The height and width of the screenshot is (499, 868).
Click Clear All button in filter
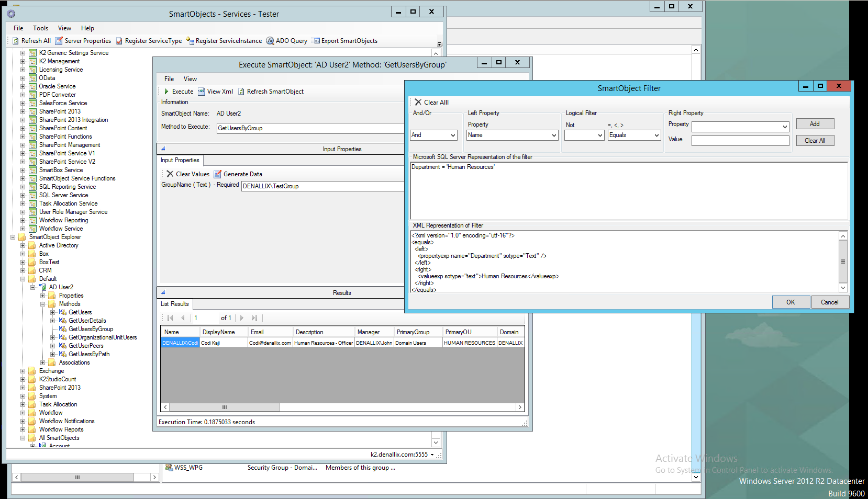815,141
